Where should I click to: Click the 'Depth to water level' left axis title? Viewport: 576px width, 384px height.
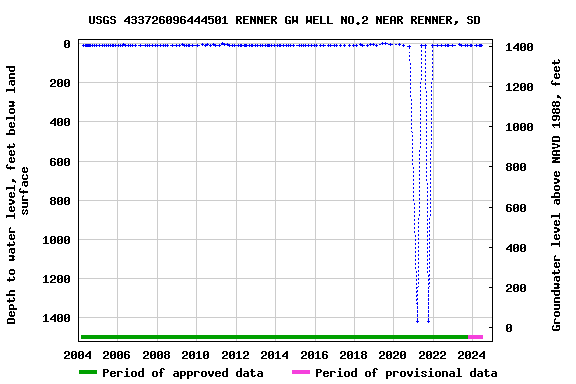click(x=17, y=195)
